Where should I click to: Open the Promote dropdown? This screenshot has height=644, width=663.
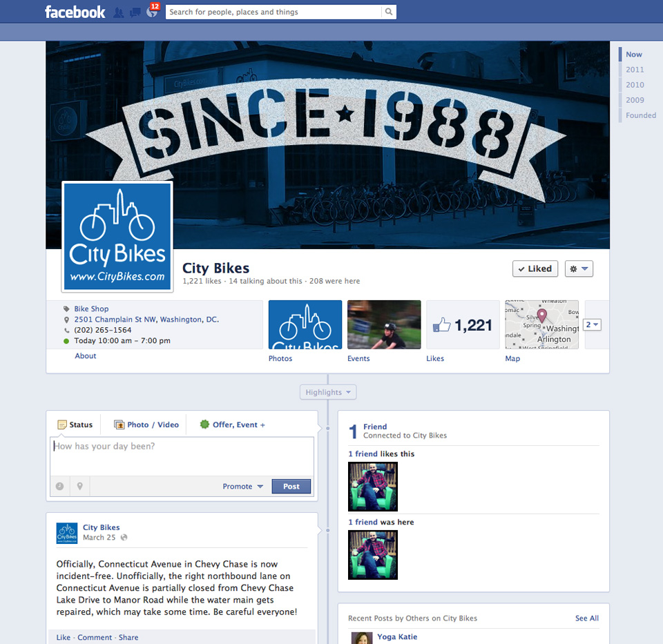tap(242, 487)
